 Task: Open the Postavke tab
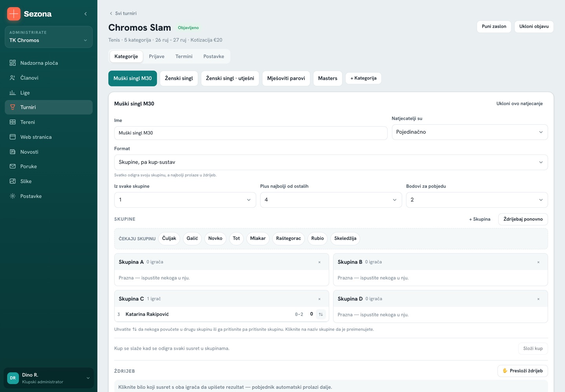[214, 56]
